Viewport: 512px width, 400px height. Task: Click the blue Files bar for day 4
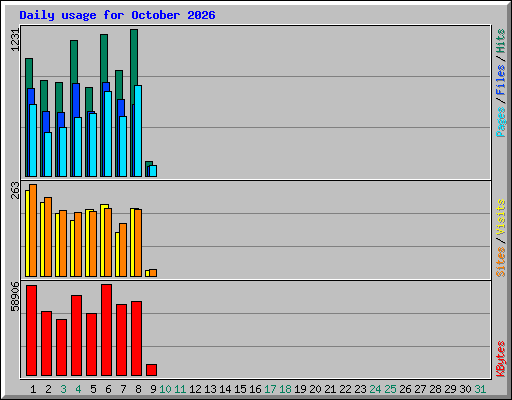click(x=76, y=100)
